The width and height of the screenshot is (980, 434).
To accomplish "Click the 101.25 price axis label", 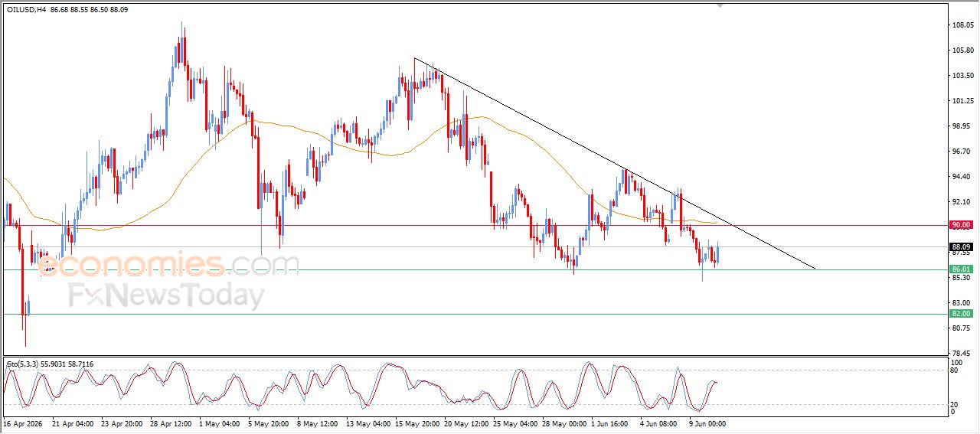I will pyautogui.click(x=962, y=101).
